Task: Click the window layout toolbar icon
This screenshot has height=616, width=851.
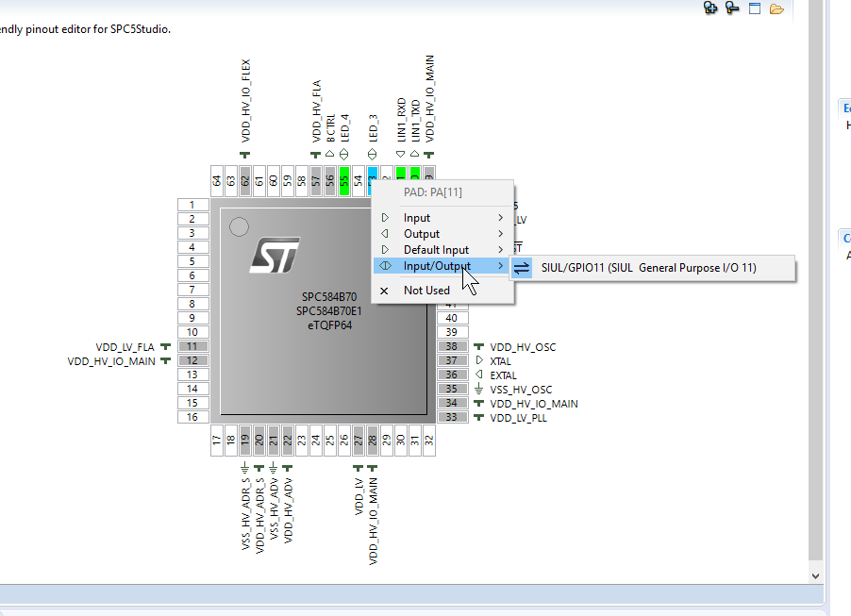Action: coord(755,8)
